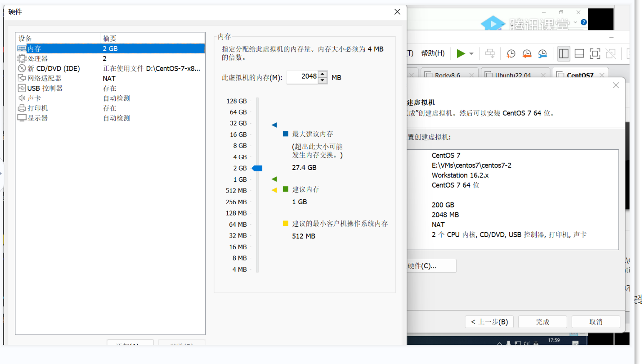Show hidden tray icons chevron
Screen dimensions: 642x364
click(500, 343)
